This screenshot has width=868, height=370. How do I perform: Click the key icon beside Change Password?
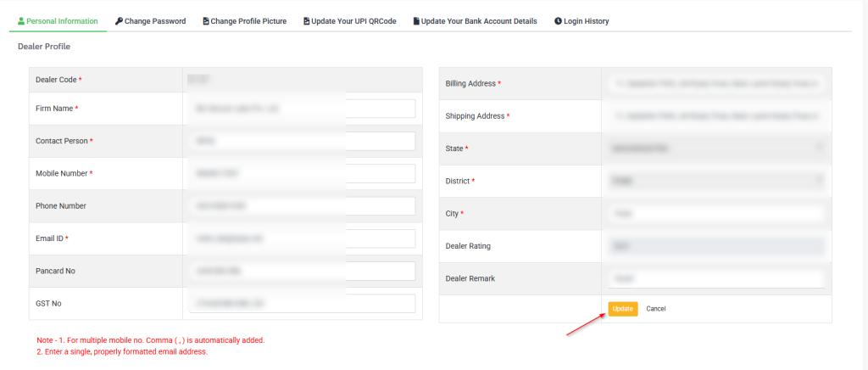point(119,21)
